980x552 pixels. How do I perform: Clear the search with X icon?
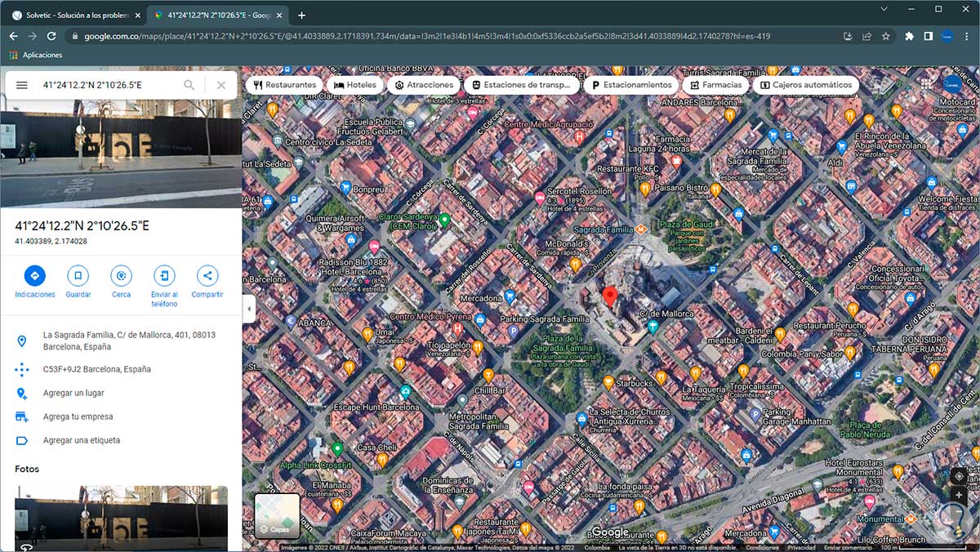click(221, 85)
